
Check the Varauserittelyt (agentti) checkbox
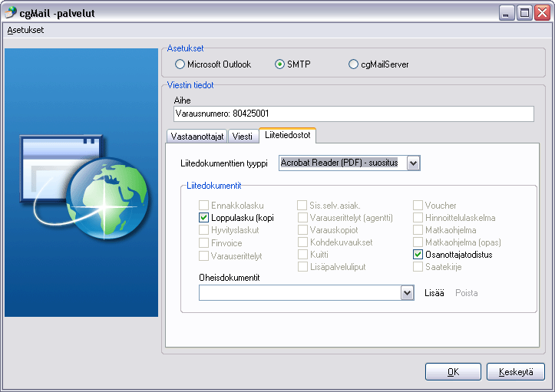click(x=302, y=218)
